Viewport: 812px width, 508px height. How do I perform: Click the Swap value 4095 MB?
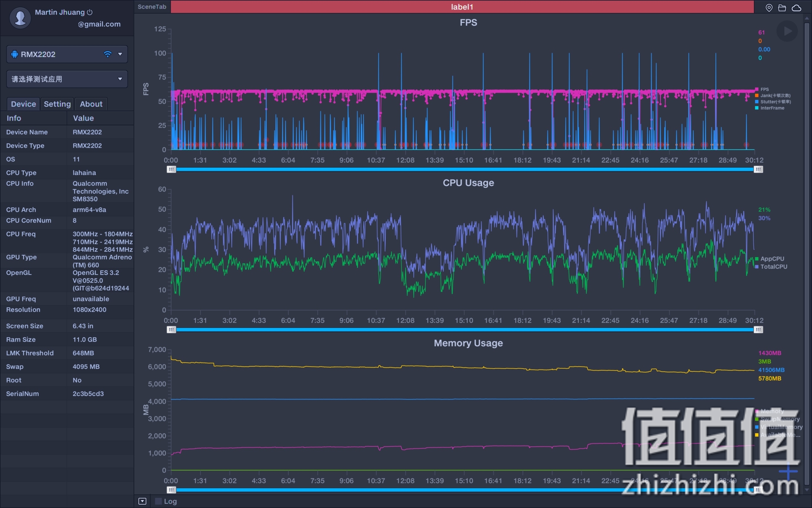(86, 366)
